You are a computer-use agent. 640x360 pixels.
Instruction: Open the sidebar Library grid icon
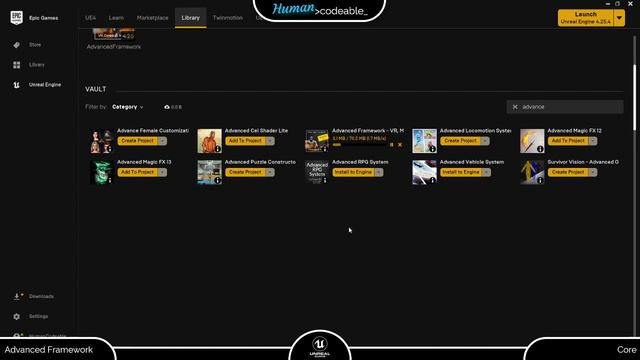(x=16, y=65)
